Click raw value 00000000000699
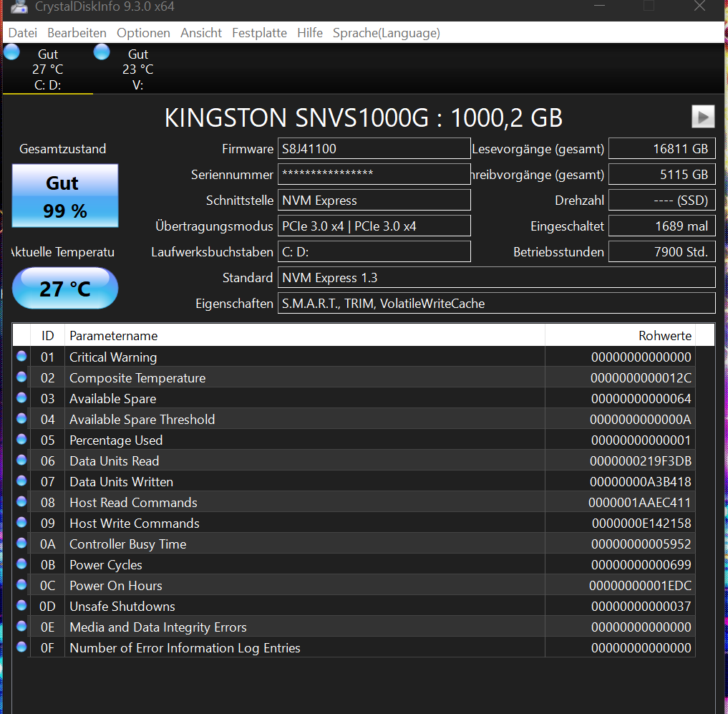 pyautogui.click(x=641, y=564)
